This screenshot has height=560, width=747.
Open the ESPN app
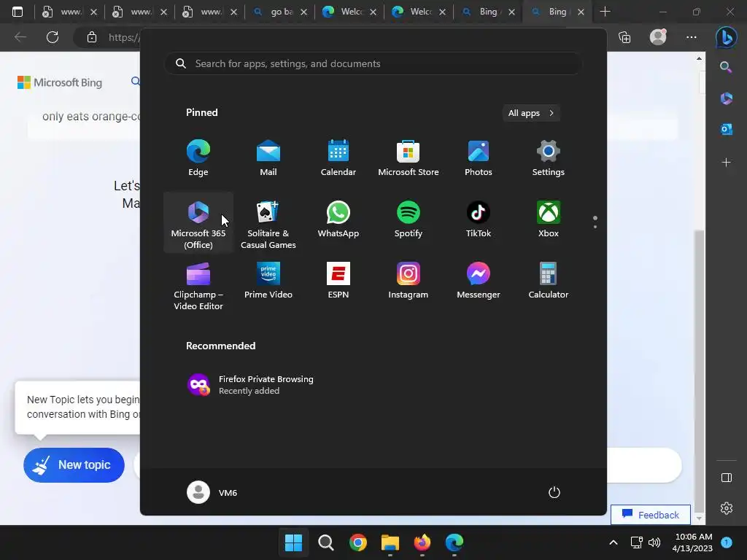(338, 281)
